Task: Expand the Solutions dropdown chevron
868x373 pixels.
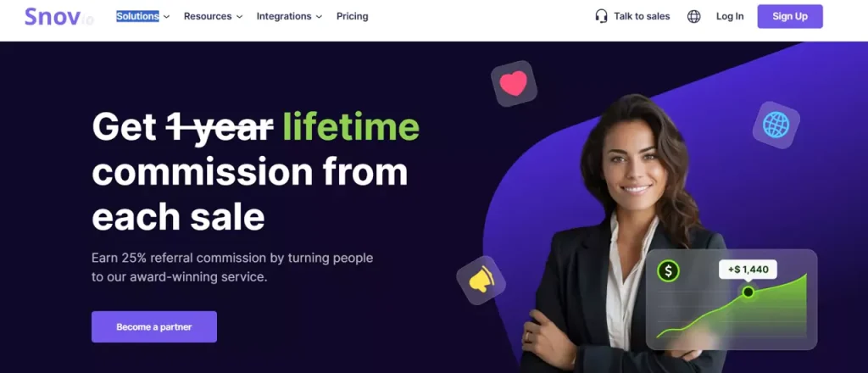Action: point(167,17)
